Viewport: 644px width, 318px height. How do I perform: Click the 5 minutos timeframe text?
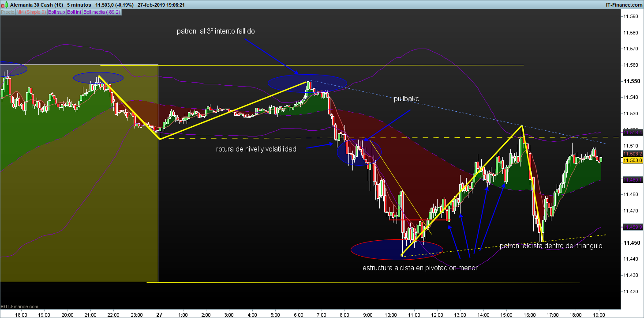tap(78, 5)
